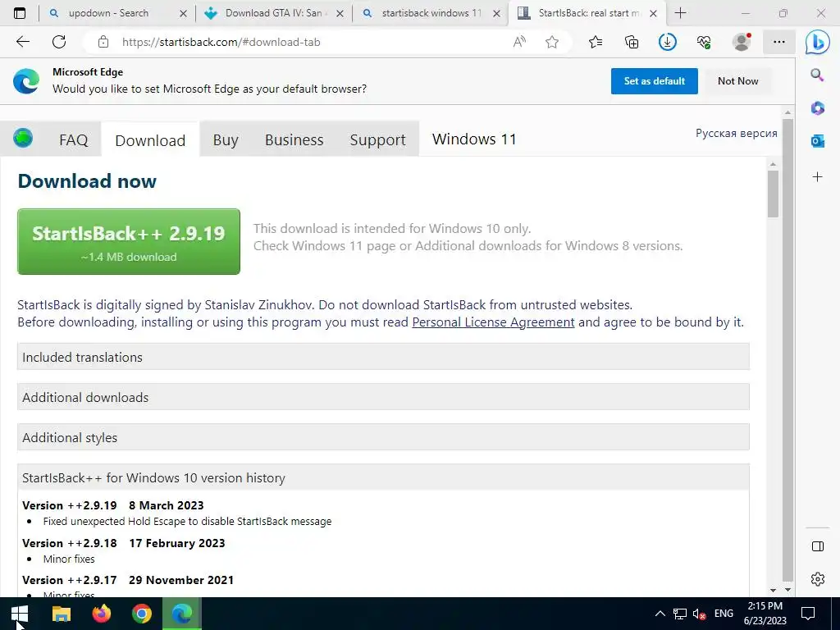Open the Business page tab
Viewport: 840px width, 630px height.
[294, 139]
